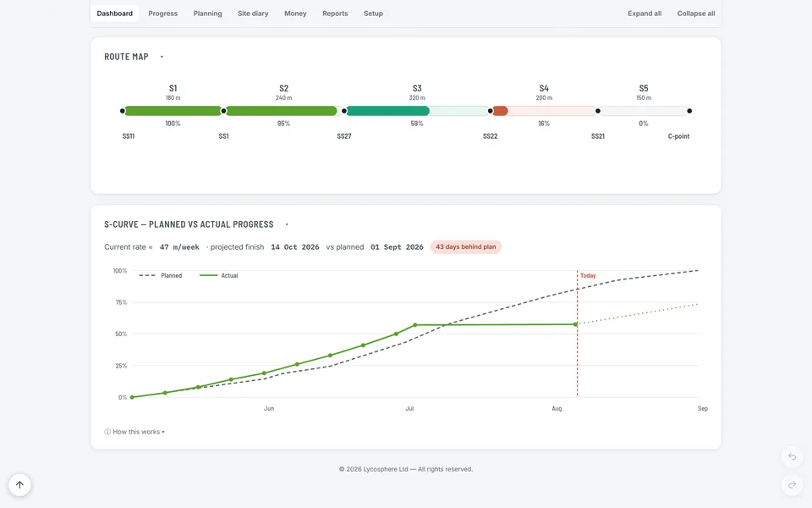Click the S3 320 m heading
Image resolution: width=812 pixels, height=508 pixels.
coord(417,92)
